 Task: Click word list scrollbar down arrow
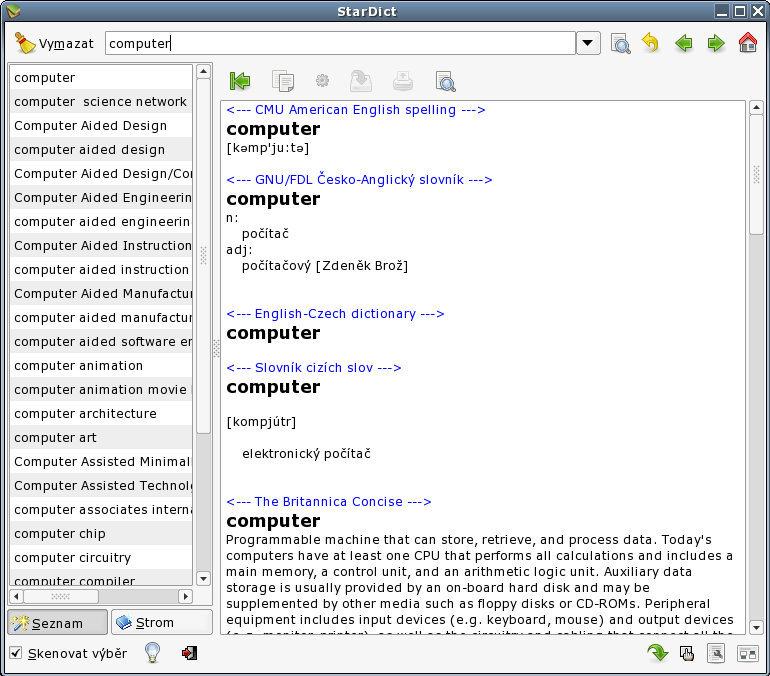pos(203,578)
